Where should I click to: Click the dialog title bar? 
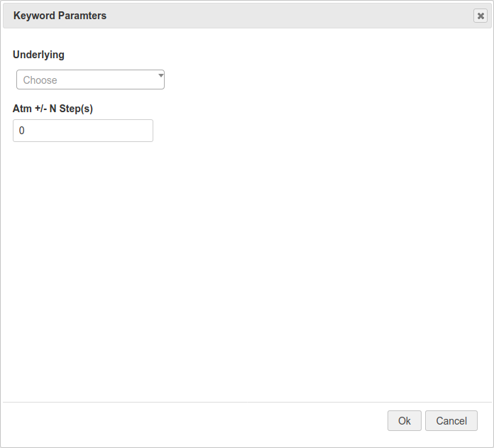click(284, 16)
